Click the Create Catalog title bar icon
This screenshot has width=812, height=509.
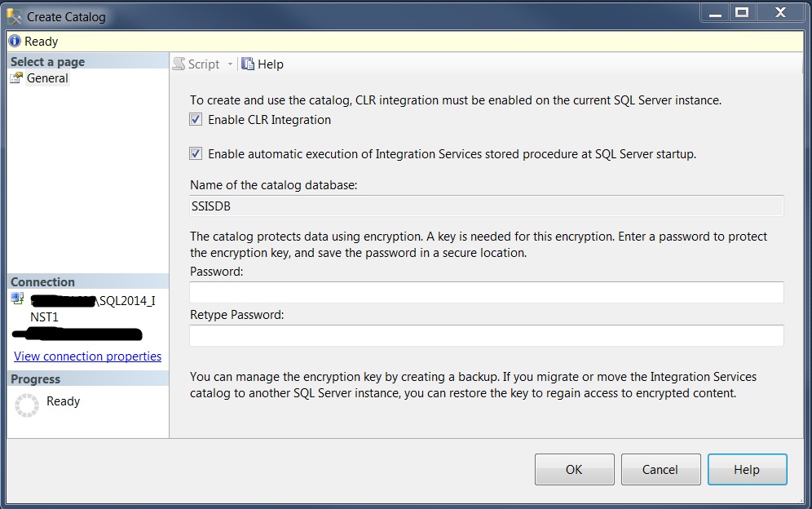pyautogui.click(x=15, y=16)
